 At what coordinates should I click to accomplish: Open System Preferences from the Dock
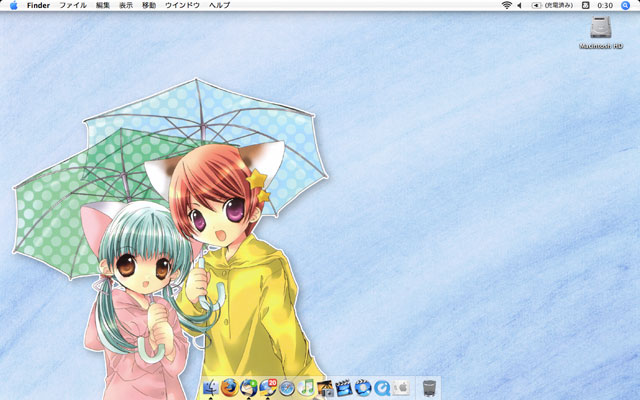401,387
